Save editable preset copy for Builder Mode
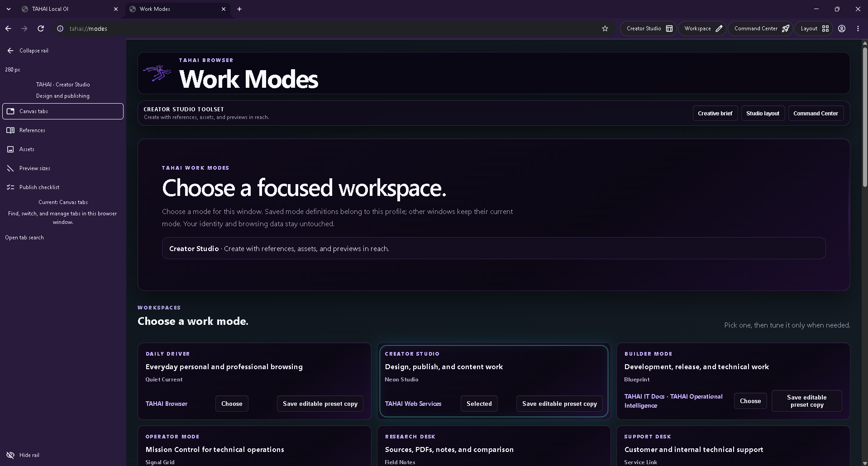 click(x=806, y=401)
